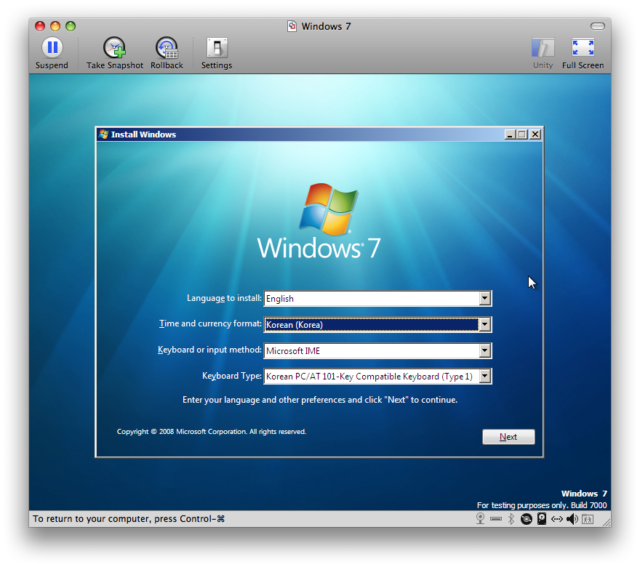Close the Mac window with red button
This screenshot has height=567, width=640.
(40, 26)
